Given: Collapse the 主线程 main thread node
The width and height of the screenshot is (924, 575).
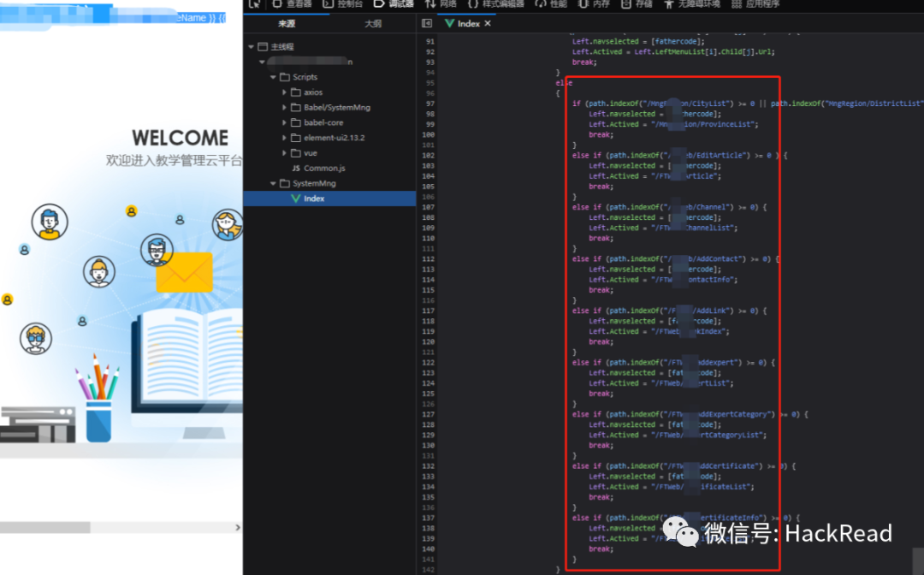Looking at the screenshot, I should point(252,46).
